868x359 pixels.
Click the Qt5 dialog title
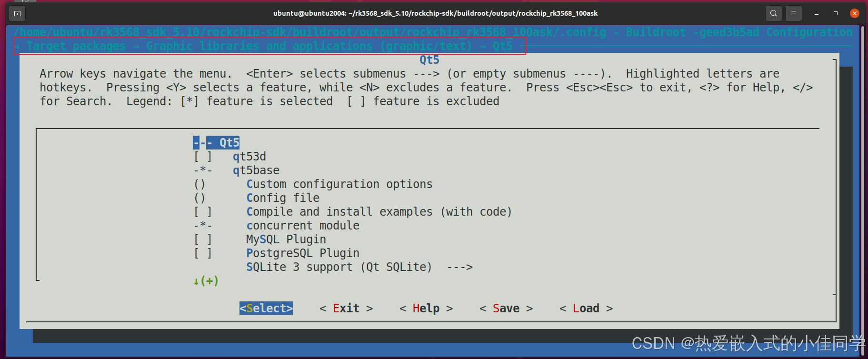click(x=429, y=60)
